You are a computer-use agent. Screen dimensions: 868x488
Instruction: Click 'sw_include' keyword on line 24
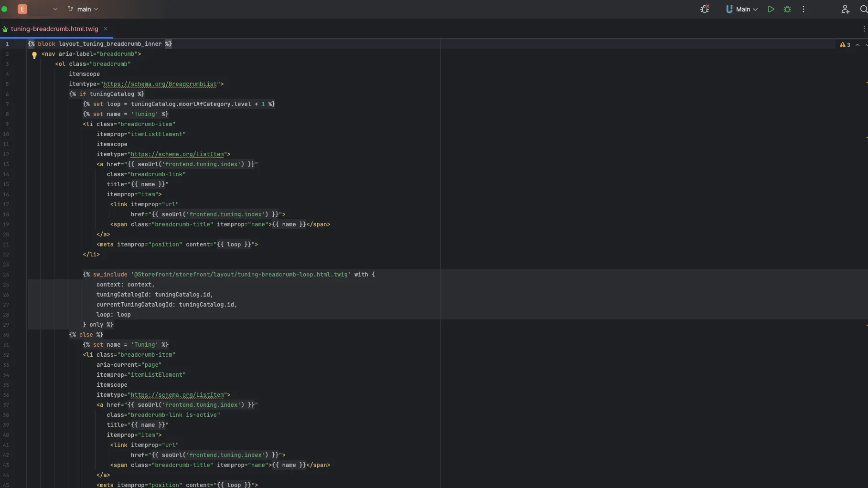110,275
